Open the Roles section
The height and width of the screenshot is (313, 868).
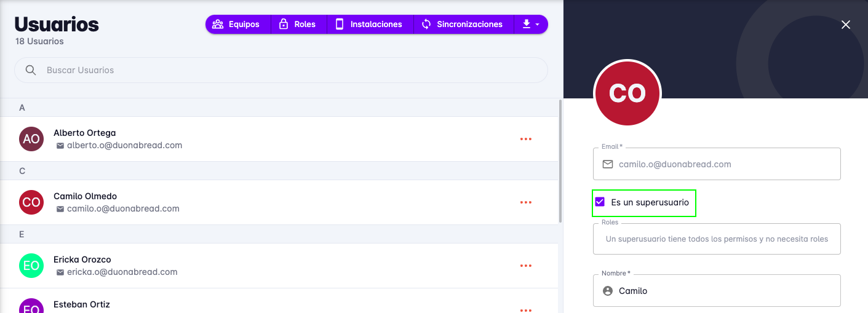tap(298, 25)
